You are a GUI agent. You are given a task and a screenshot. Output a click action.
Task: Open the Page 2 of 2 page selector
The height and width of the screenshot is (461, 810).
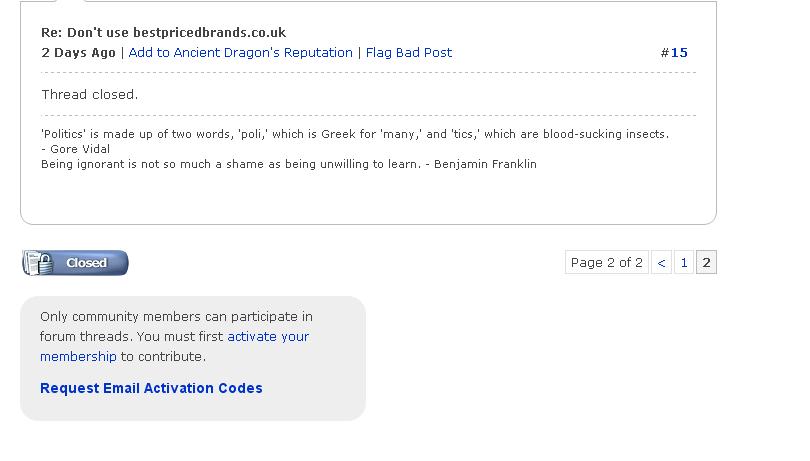pos(606,263)
